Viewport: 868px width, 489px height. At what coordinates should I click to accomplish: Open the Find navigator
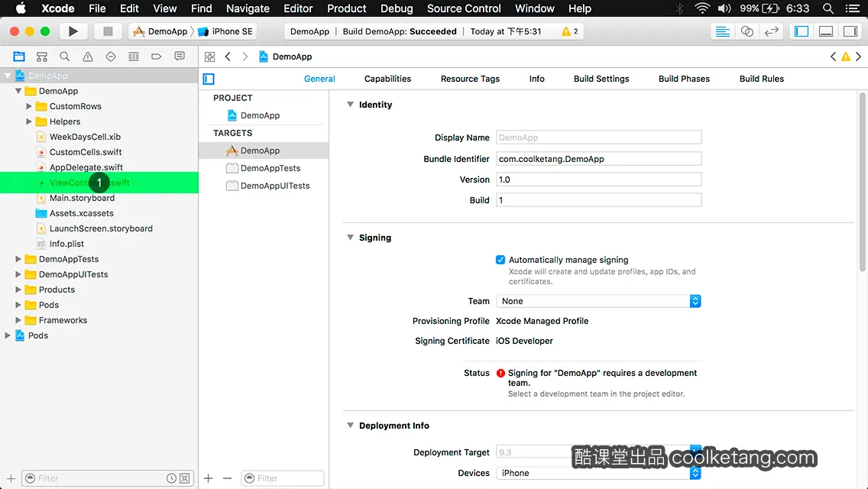coord(65,57)
